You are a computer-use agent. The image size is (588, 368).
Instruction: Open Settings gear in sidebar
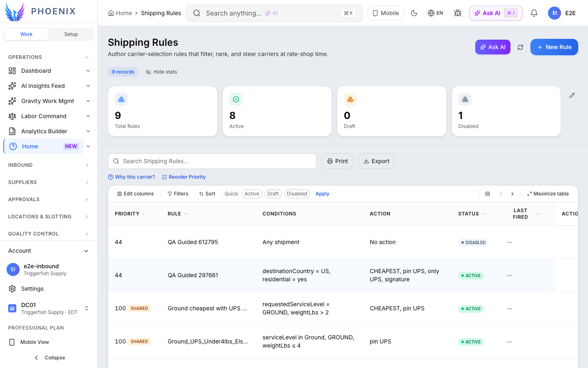(12, 289)
